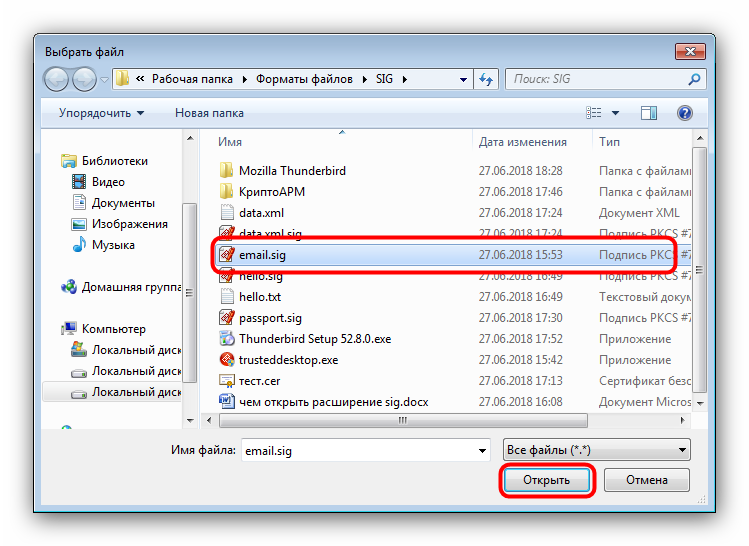Select 'чем открыть расширение sig.docx' file
This screenshot has height=546, width=749.
(x=333, y=402)
